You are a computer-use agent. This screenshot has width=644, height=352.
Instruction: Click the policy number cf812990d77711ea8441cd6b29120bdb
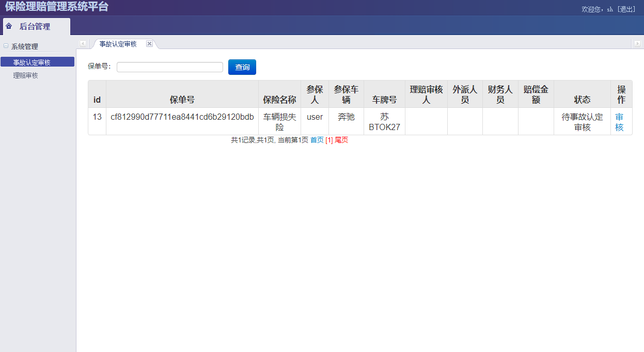point(182,117)
